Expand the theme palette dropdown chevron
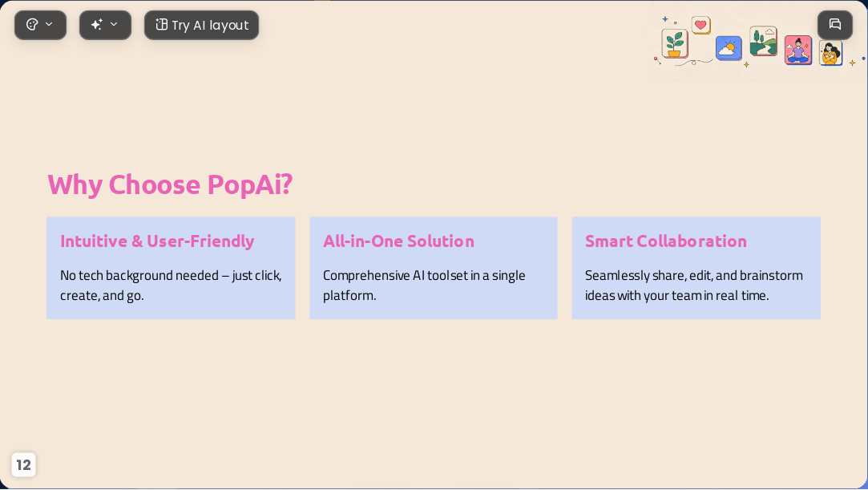This screenshot has width=868, height=490. (49, 24)
